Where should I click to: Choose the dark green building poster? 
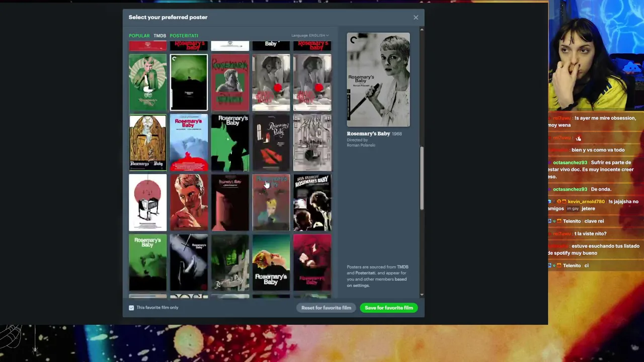point(230,262)
